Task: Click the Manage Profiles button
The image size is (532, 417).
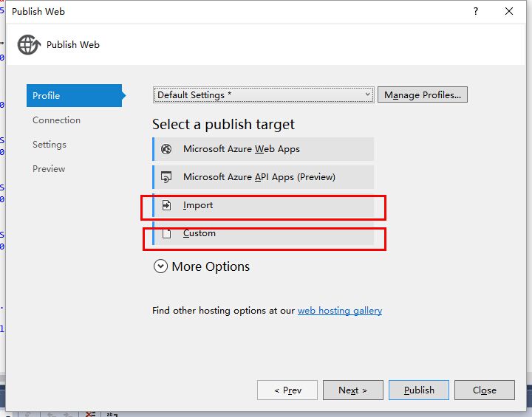Action: click(x=423, y=95)
